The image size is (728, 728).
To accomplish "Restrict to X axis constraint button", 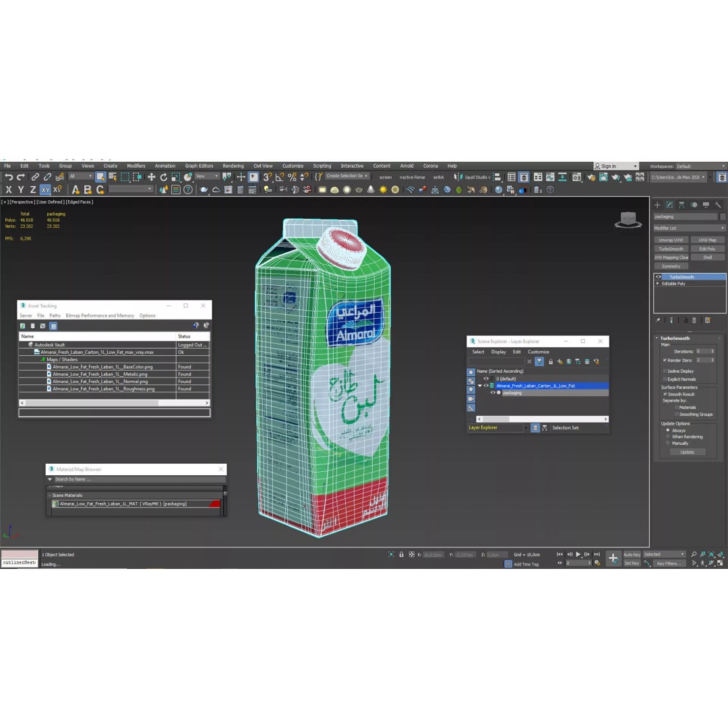I will [8, 189].
